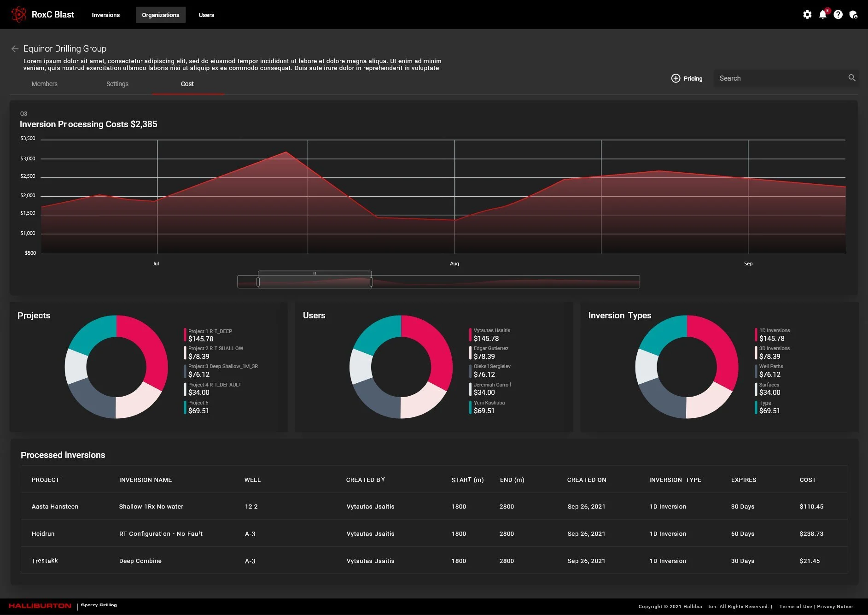868x615 pixels.
Task: Click the left handle of the chart range slider
Action: click(258, 282)
